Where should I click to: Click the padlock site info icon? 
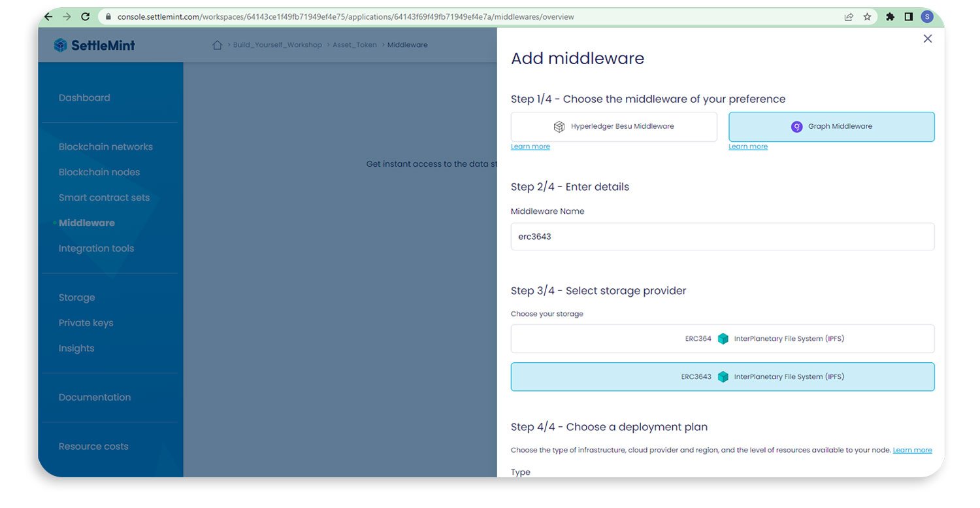[x=108, y=17]
